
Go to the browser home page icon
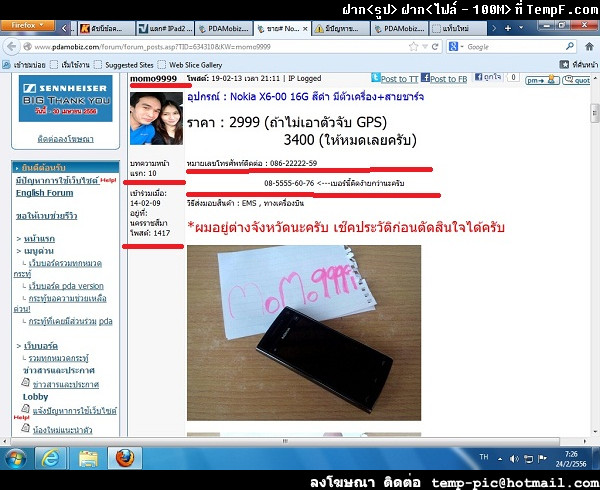tap(589, 47)
